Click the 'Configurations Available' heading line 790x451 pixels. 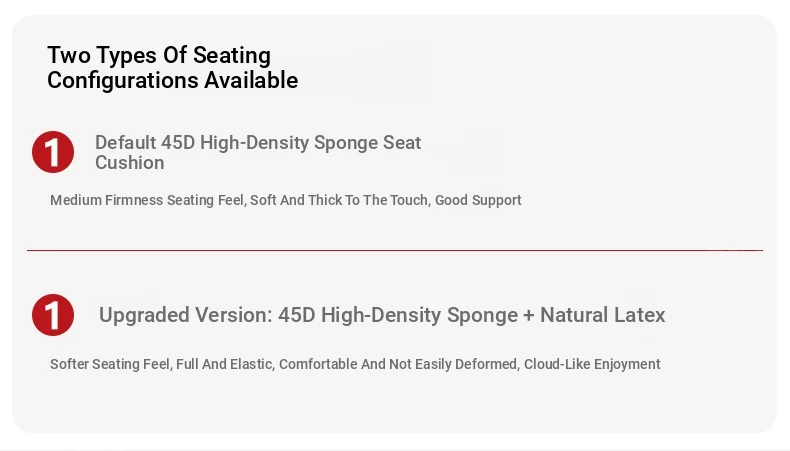point(172,81)
